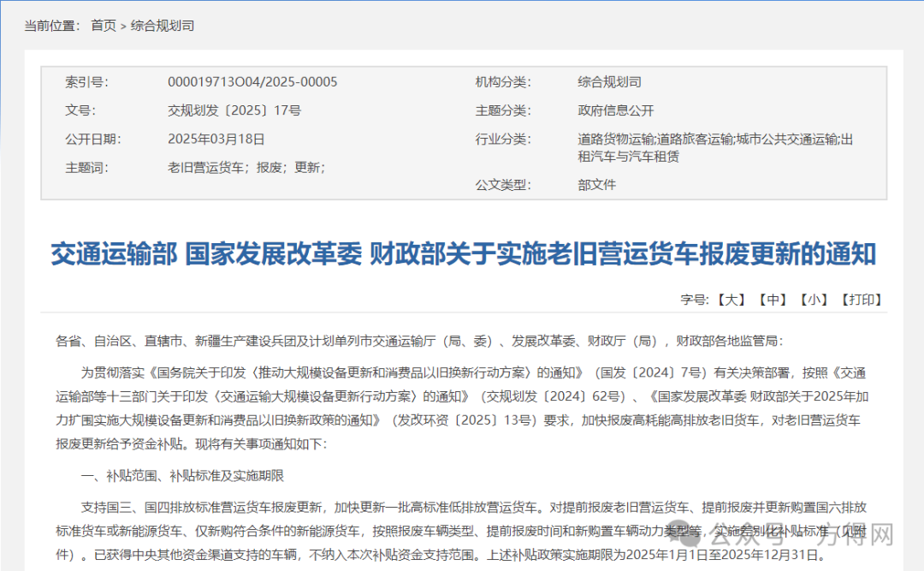The height and width of the screenshot is (571, 924).
Task: Select agency category value 综合规划司
Action: click(609, 82)
